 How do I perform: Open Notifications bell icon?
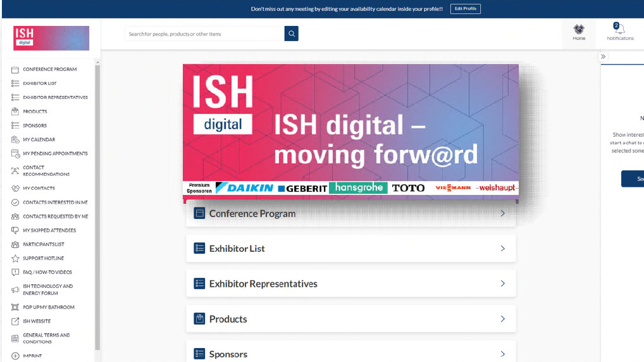tap(619, 28)
